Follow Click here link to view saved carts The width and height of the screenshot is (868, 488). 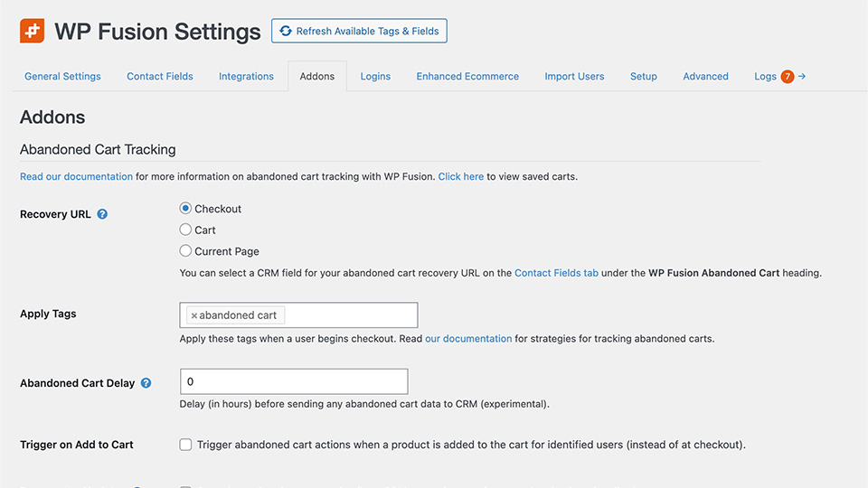tap(460, 177)
